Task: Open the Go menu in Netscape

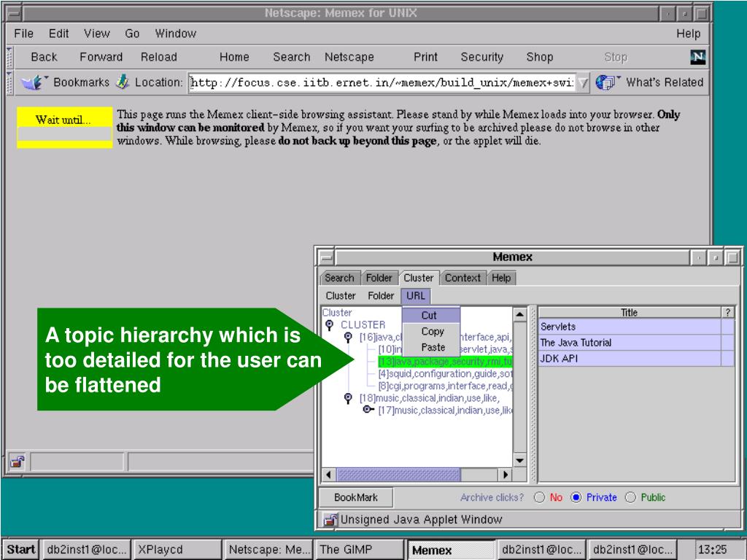Action: [132, 34]
